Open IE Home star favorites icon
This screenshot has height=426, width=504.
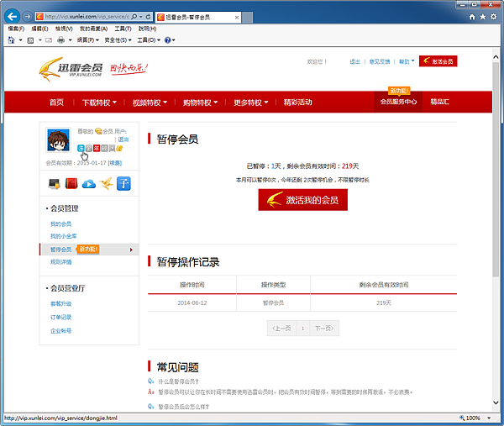click(x=482, y=17)
